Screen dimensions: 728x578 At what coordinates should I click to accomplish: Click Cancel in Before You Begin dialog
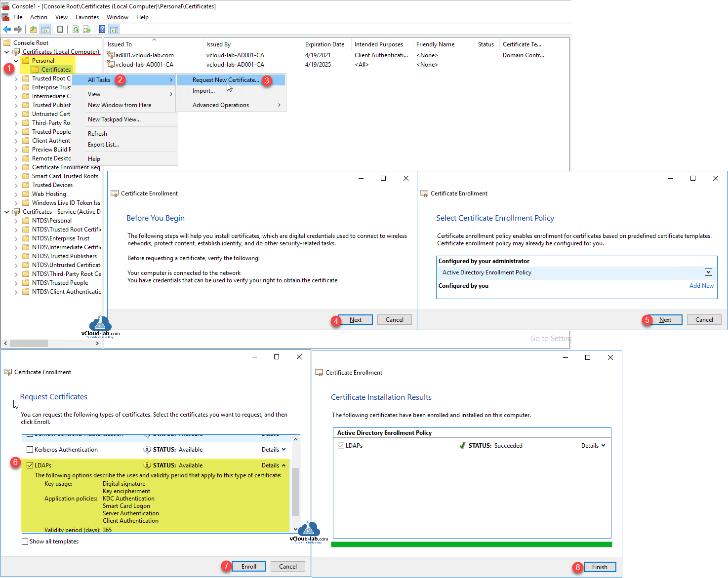pyautogui.click(x=395, y=320)
